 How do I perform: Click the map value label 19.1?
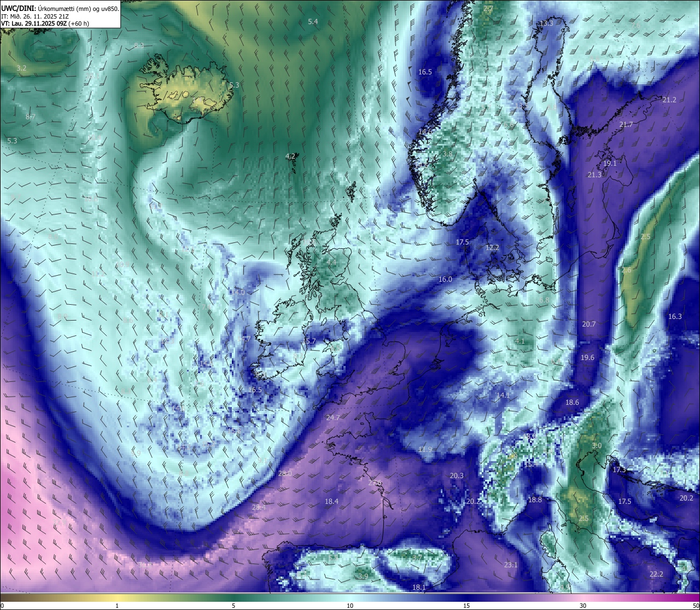[x=610, y=164]
